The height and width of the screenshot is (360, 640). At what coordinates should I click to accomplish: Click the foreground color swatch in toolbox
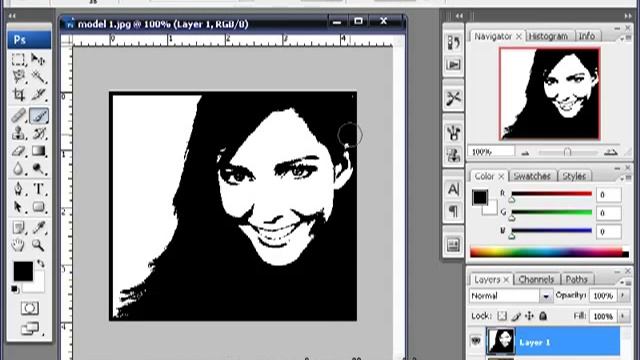(x=23, y=271)
